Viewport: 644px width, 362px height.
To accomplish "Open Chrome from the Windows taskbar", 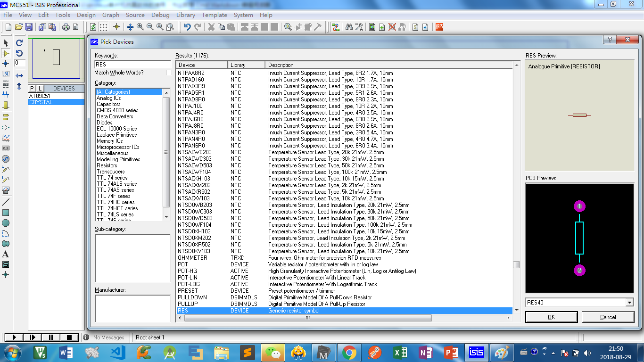I will (x=349, y=352).
